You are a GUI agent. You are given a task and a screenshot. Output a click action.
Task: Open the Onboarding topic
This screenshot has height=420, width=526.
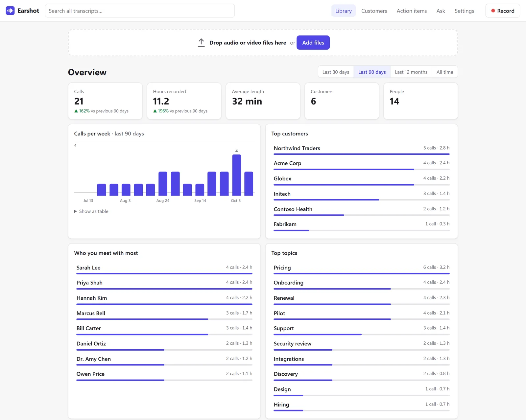pyautogui.click(x=361, y=284)
